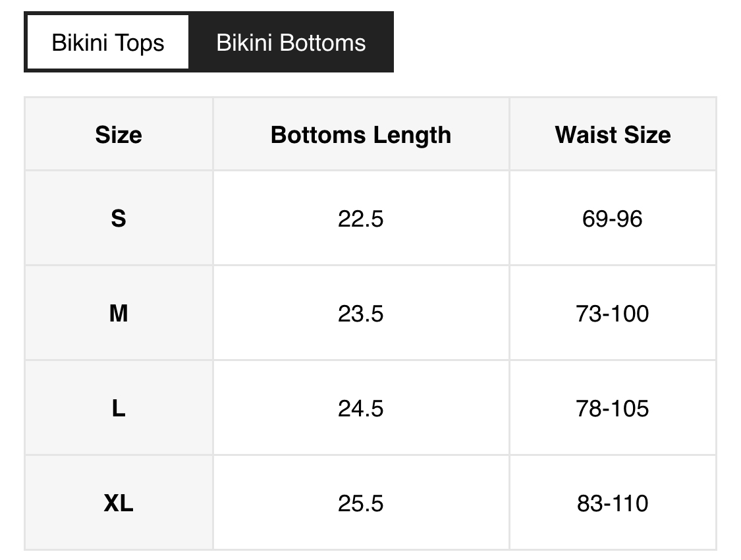Click the Bottoms Length column header

pos(360,134)
